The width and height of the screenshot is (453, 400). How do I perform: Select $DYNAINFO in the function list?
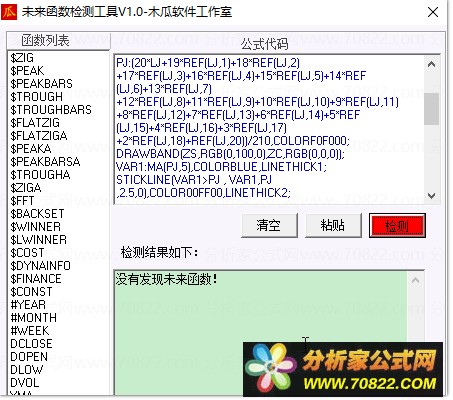coord(41,266)
